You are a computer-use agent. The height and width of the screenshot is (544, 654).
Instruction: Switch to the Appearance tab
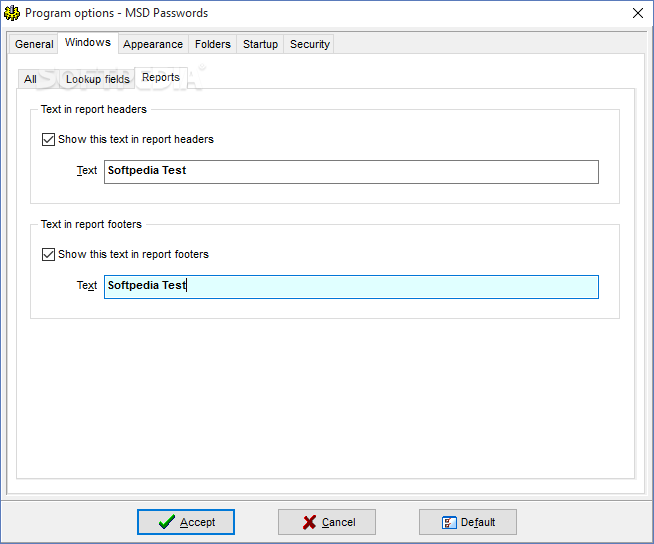(x=153, y=44)
